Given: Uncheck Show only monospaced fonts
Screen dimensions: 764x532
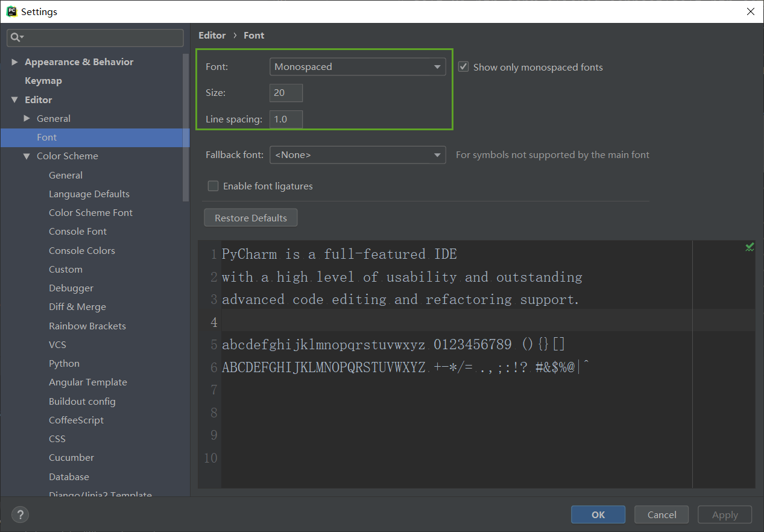Looking at the screenshot, I should (x=463, y=67).
